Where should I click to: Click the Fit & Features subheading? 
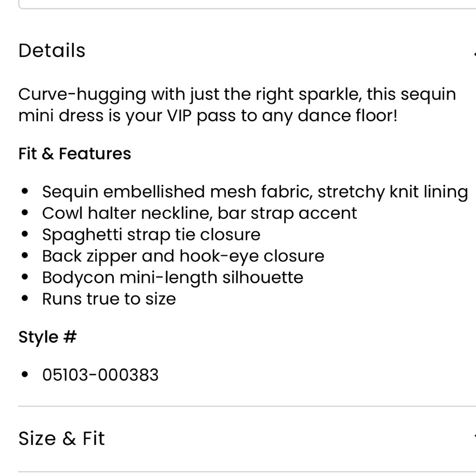pyautogui.click(x=75, y=153)
